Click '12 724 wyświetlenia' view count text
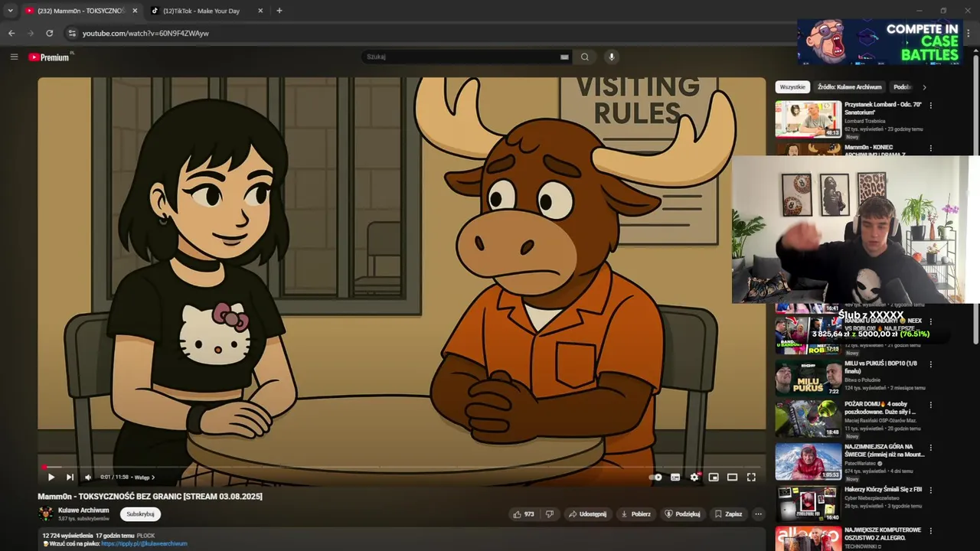This screenshot has width=980, height=551. (67, 536)
